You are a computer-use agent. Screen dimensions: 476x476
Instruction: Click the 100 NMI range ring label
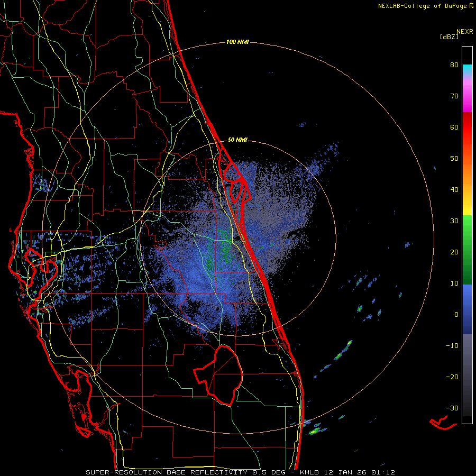coord(237,42)
